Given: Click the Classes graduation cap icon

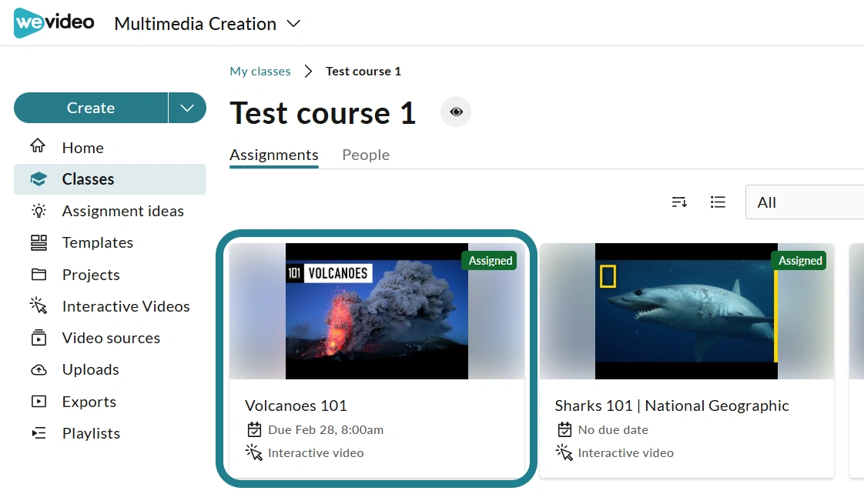Looking at the screenshot, I should pos(39,179).
